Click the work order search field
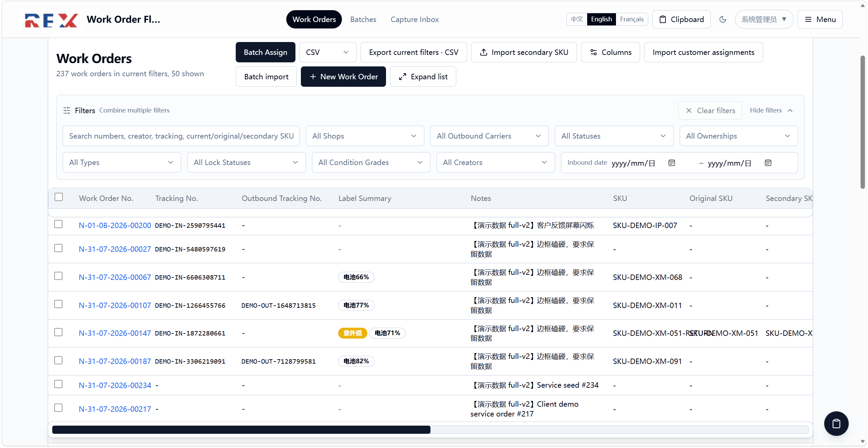Screen dimensions: 868x448 (181, 136)
